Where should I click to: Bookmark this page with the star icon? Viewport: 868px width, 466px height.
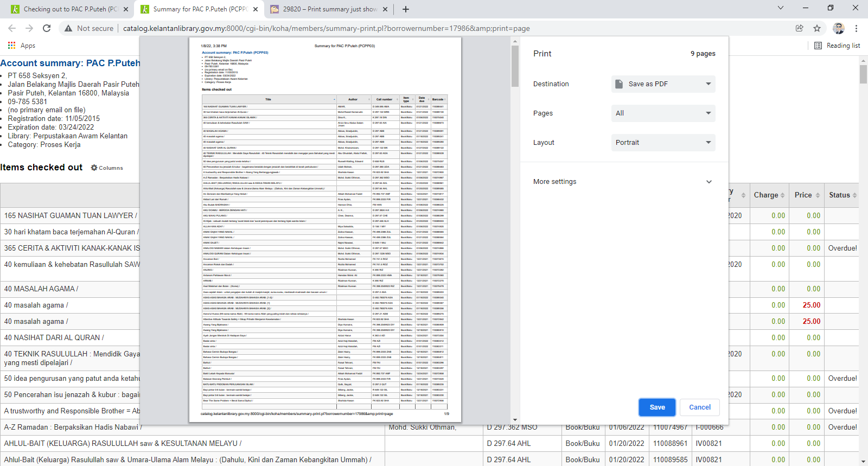click(x=817, y=28)
